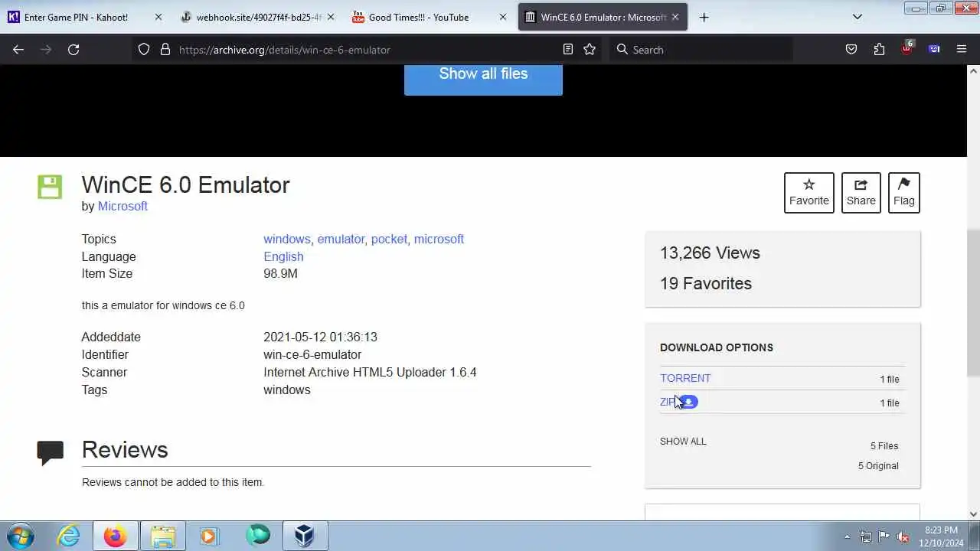Download via the TORRENT link
This screenshot has width=980, height=551.
(x=685, y=378)
